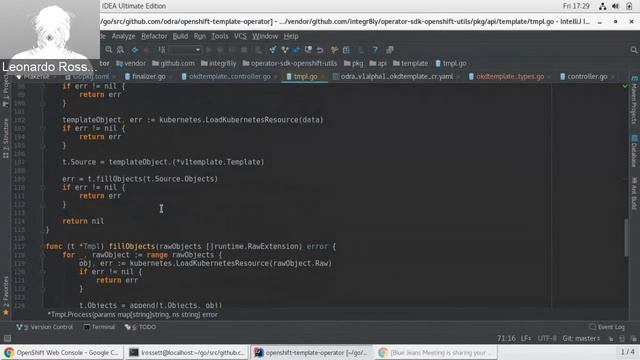Switch to OpenShift Web Console Chrome taskbar window

coord(62,353)
